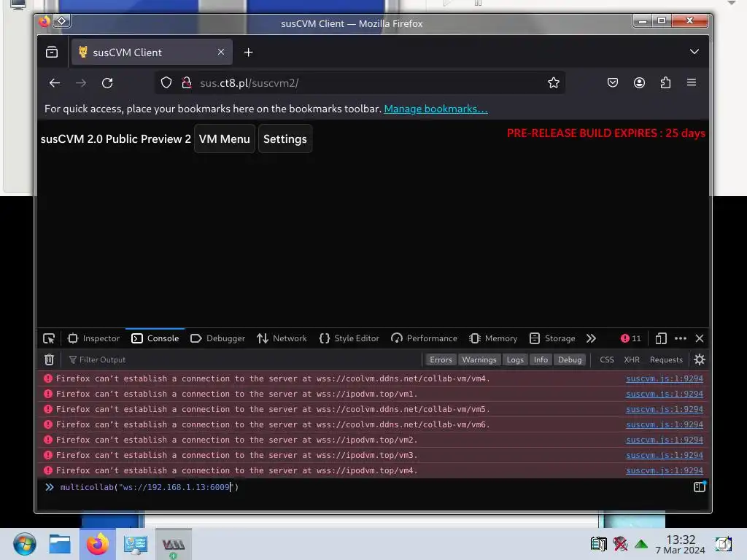Open the VM Menu
Screen dimensions: 747x560
pos(225,139)
